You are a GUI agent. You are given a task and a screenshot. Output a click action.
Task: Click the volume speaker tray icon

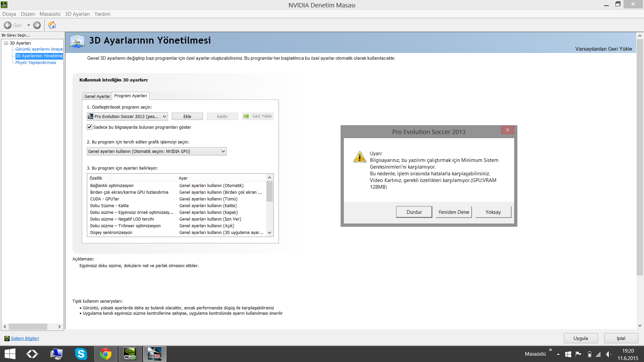pos(608,354)
